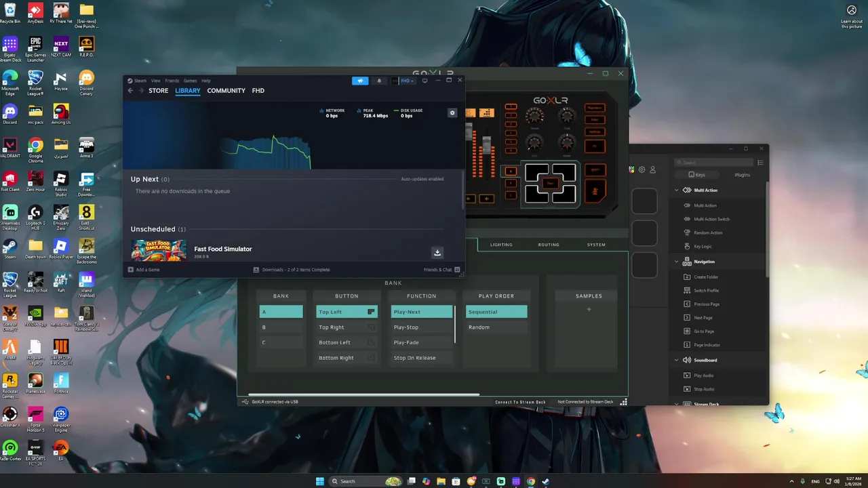The image size is (868, 488).
Task: Collapse Multi Action category
Action: click(x=676, y=190)
